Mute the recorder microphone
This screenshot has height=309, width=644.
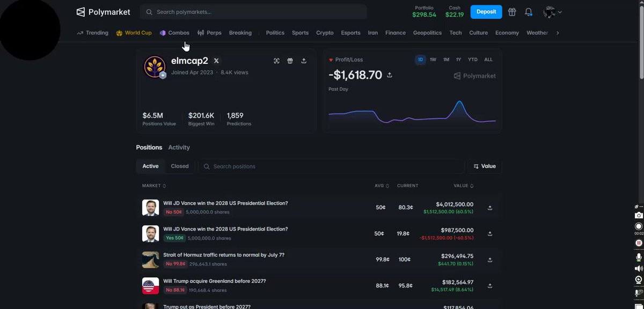(x=639, y=257)
